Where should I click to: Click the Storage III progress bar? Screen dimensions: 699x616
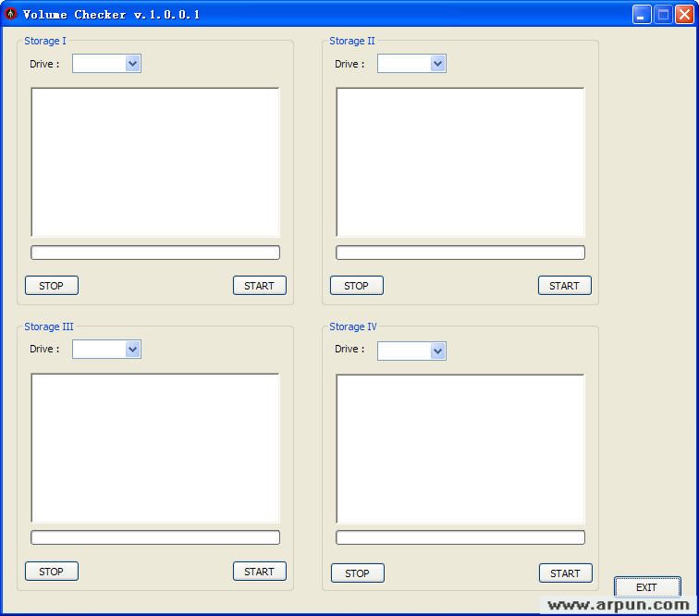(155, 537)
